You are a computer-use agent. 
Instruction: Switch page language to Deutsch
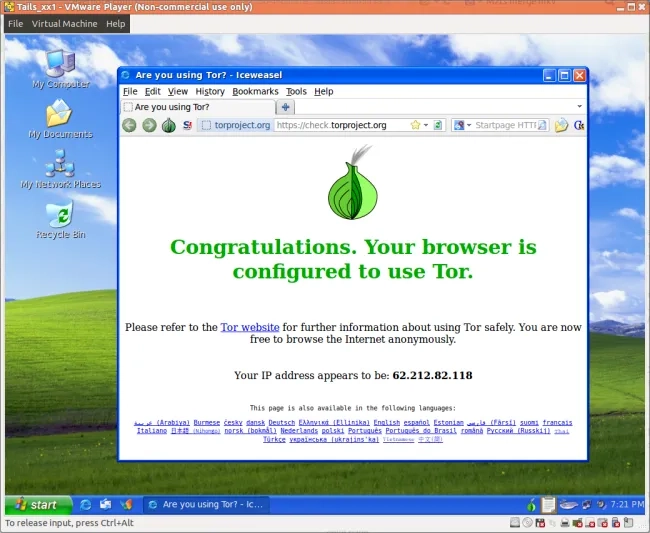coord(282,423)
